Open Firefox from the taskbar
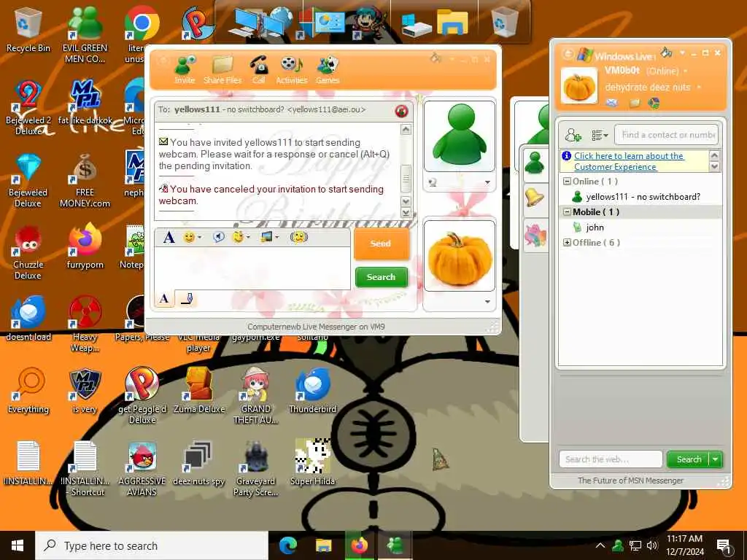 pos(360,545)
